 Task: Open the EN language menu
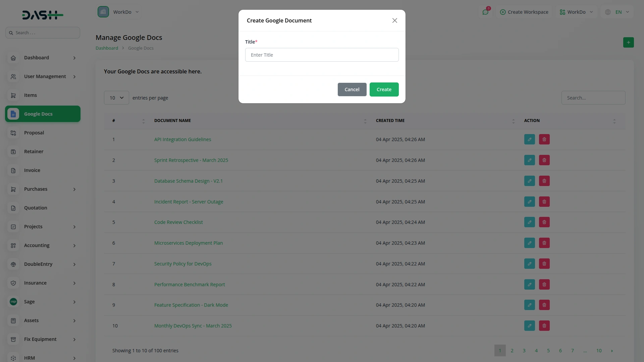617,12
